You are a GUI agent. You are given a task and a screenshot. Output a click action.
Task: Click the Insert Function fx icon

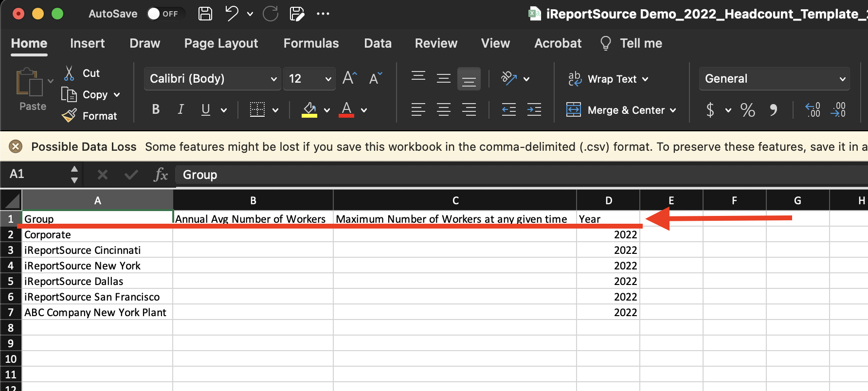coord(161,175)
